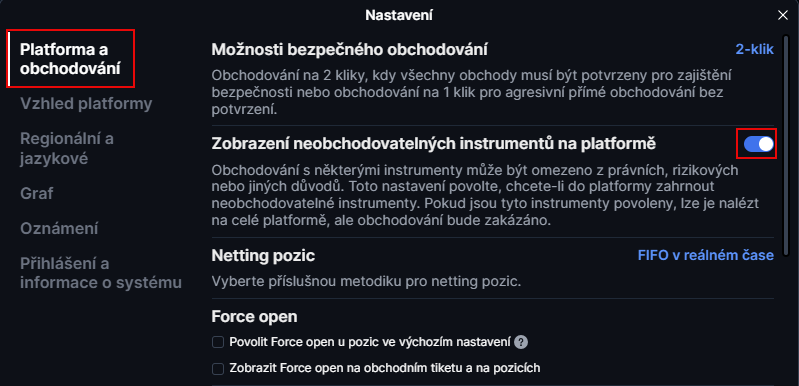Switch to Vzhled platformy section
Screen dimensions: 799x386
86,104
